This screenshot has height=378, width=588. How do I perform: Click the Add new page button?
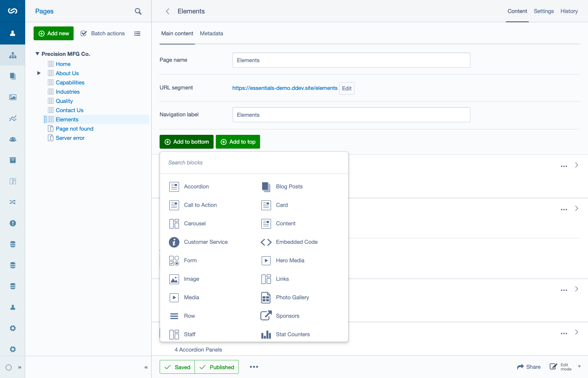coord(53,34)
